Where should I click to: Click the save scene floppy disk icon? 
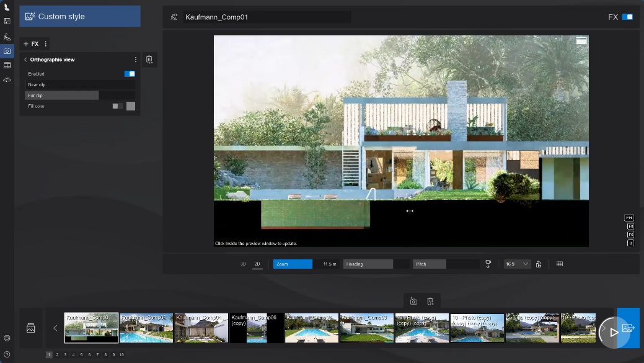click(x=7, y=21)
